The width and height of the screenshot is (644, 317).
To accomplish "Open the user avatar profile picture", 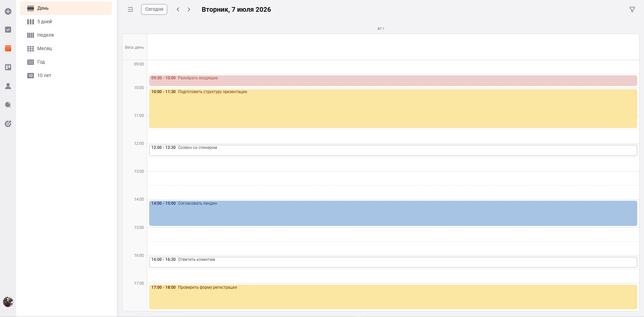I will (8, 302).
